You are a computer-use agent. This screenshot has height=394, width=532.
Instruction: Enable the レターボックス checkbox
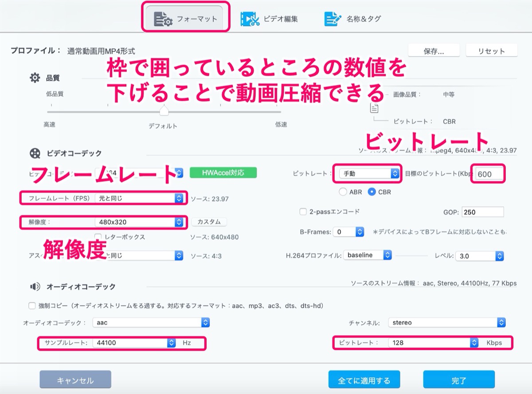coord(98,237)
